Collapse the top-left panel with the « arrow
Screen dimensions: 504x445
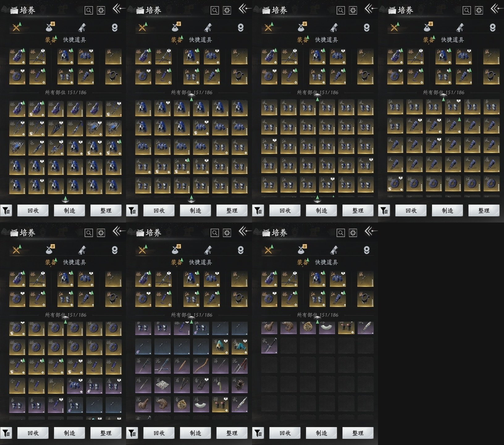pos(118,9)
